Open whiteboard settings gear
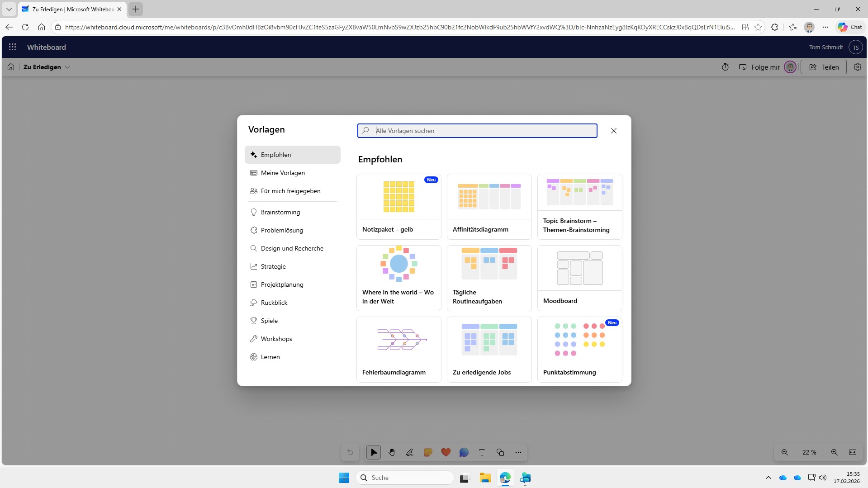 pyautogui.click(x=857, y=67)
